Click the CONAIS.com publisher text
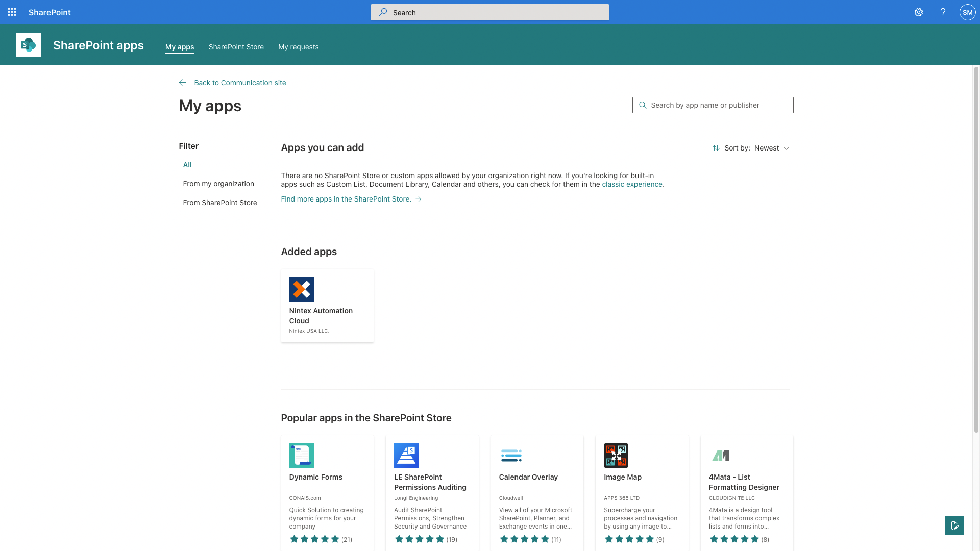This screenshot has height=551, width=980. (305, 498)
